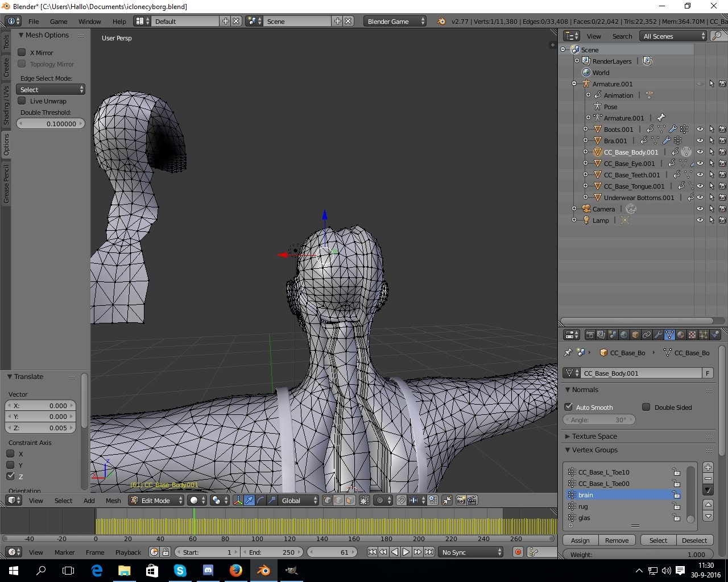The width and height of the screenshot is (728, 582).
Task: Remove vertex group with minus icon
Action: (708, 479)
